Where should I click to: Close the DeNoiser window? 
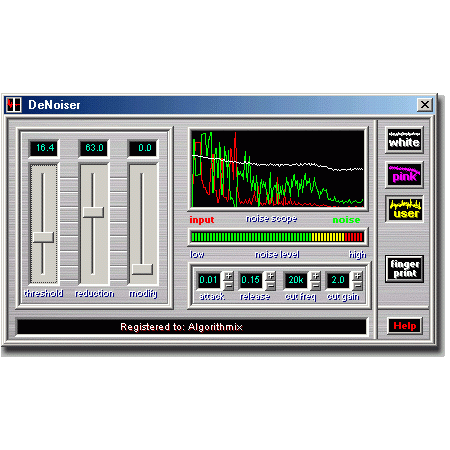click(425, 105)
